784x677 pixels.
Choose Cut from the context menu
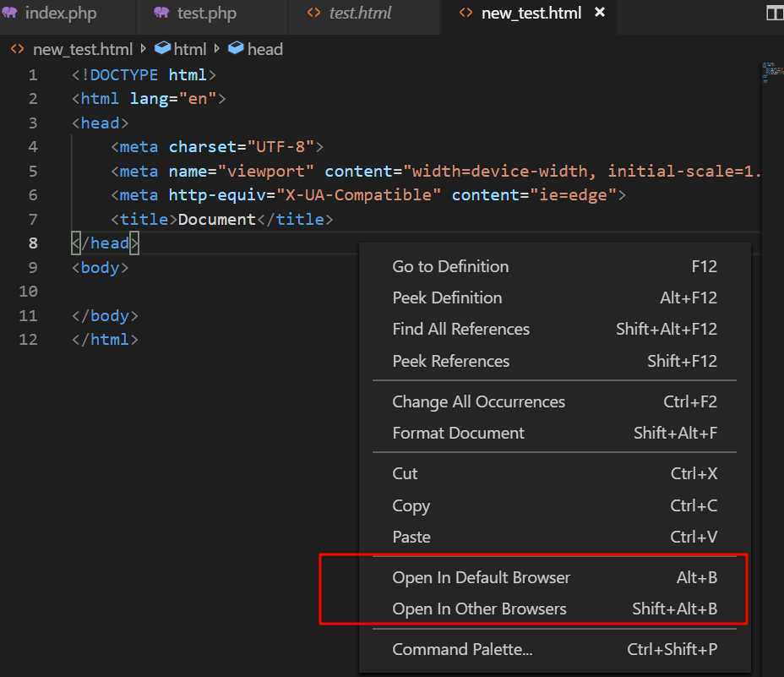point(554,474)
